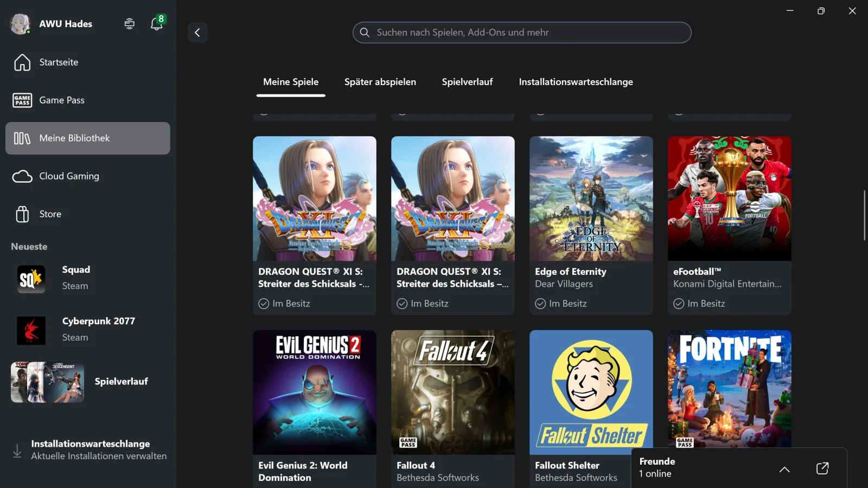Open the first DRAGON QUEST XI S cover

pos(315,198)
